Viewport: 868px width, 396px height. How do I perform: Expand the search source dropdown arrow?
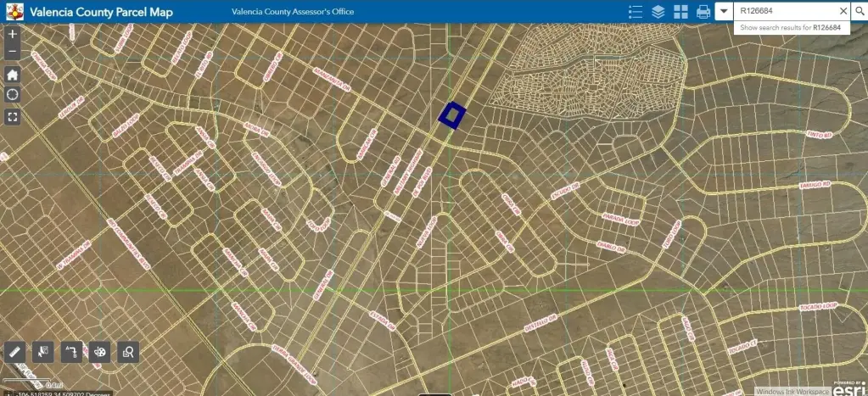(x=724, y=12)
